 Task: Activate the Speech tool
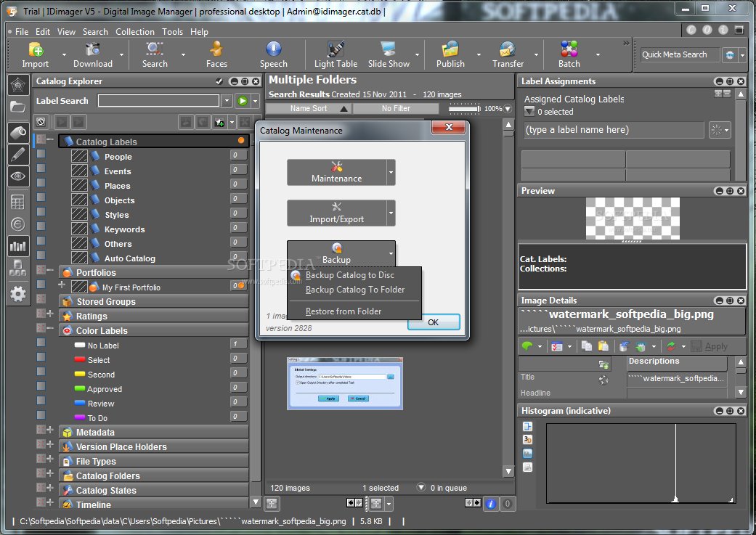273,54
